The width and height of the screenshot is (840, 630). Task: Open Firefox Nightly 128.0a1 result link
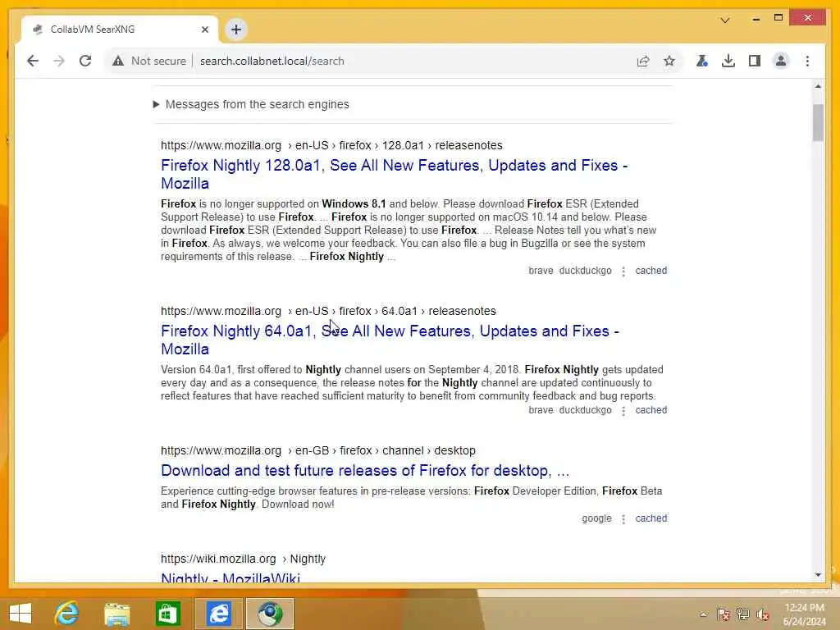pyautogui.click(x=394, y=174)
